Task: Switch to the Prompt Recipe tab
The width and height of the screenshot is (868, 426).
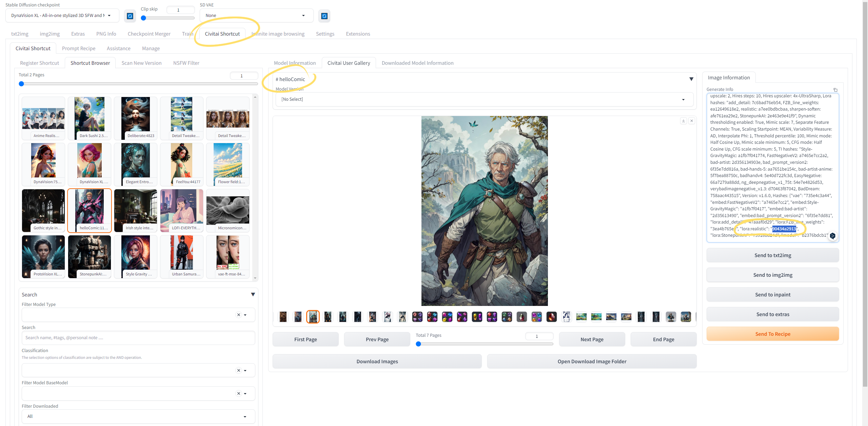Action: pyautogui.click(x=79, y=48)
